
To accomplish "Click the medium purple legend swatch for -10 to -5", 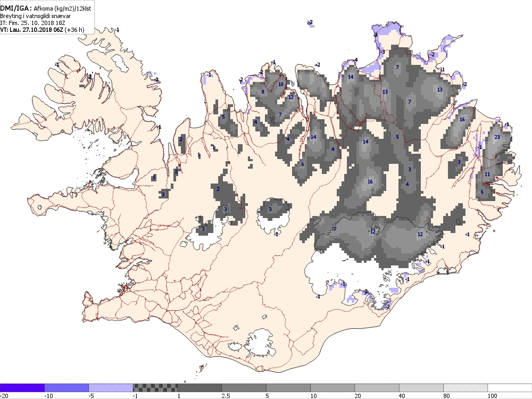I will (66, 388).
